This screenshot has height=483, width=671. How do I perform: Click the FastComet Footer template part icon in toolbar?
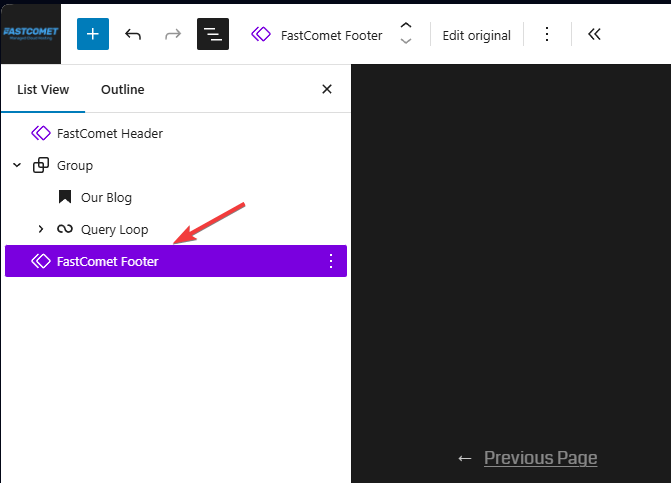pos(261,35)
